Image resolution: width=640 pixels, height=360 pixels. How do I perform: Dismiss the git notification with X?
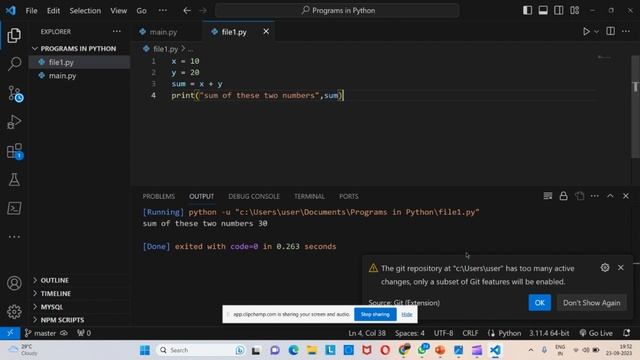[x=620, y=267]
